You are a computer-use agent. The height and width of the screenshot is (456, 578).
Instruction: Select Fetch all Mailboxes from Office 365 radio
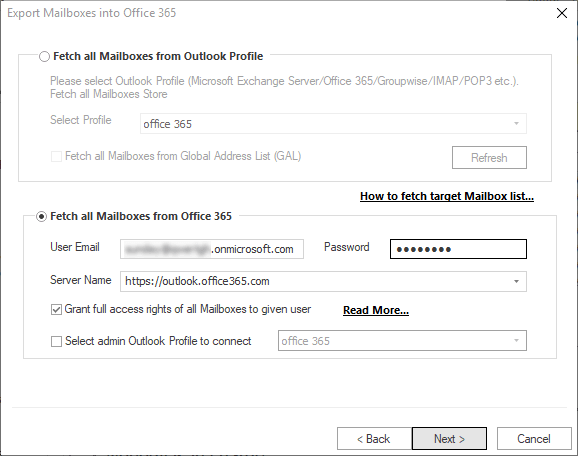point(41,216)
